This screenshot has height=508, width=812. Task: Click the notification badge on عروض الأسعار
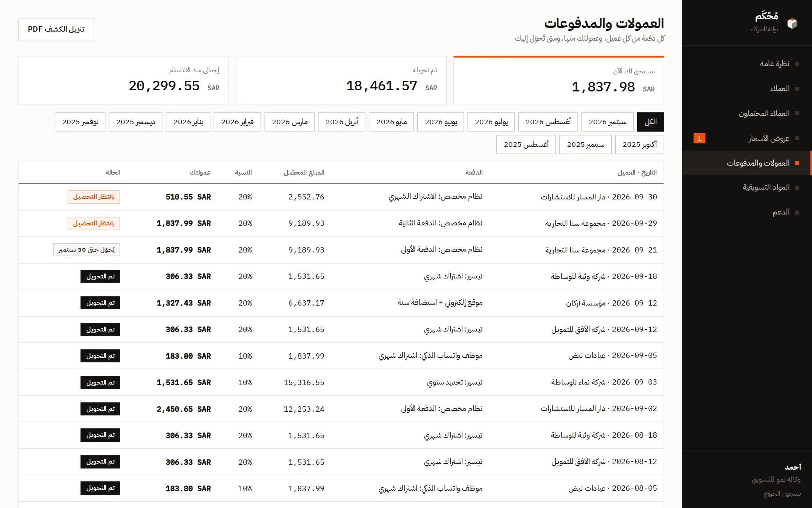[699, 138]
